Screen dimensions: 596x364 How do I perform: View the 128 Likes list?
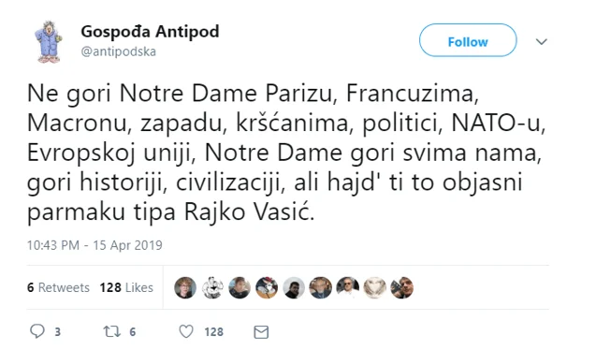click(126, 287)
